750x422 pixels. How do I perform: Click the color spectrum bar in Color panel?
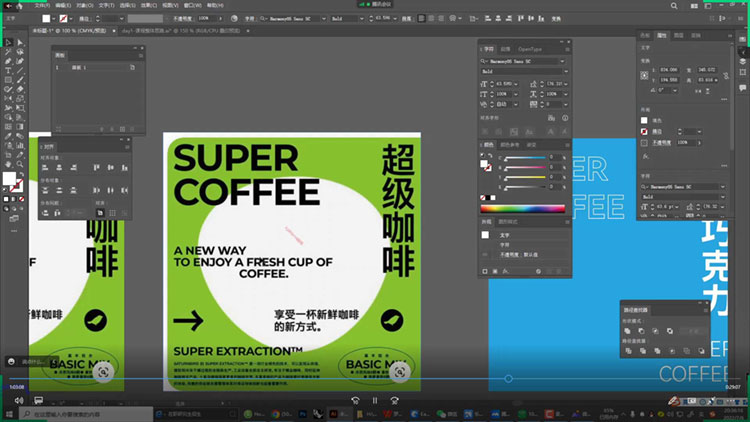[523, 209]
